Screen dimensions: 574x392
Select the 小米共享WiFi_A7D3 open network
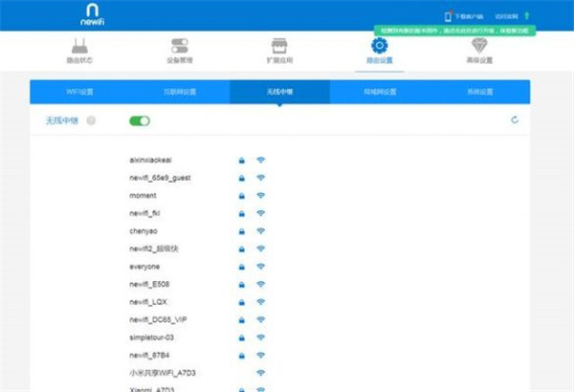(167, 372)
